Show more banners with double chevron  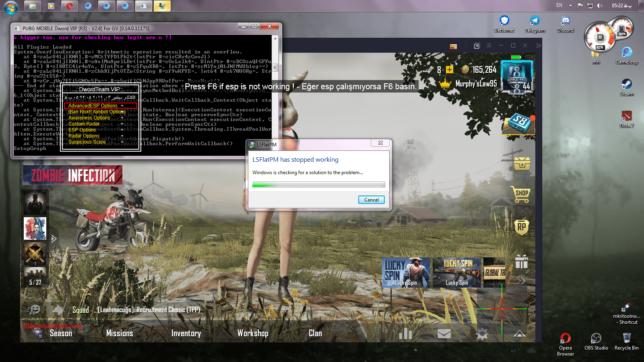pyautogui.click(x=521, y=280)
